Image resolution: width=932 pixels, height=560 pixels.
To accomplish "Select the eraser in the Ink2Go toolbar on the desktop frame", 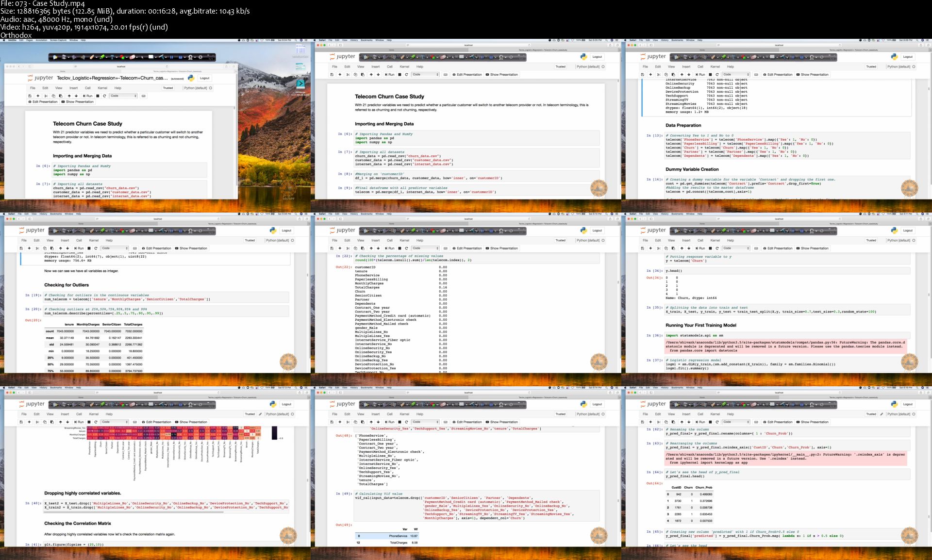I will (132, 57).
